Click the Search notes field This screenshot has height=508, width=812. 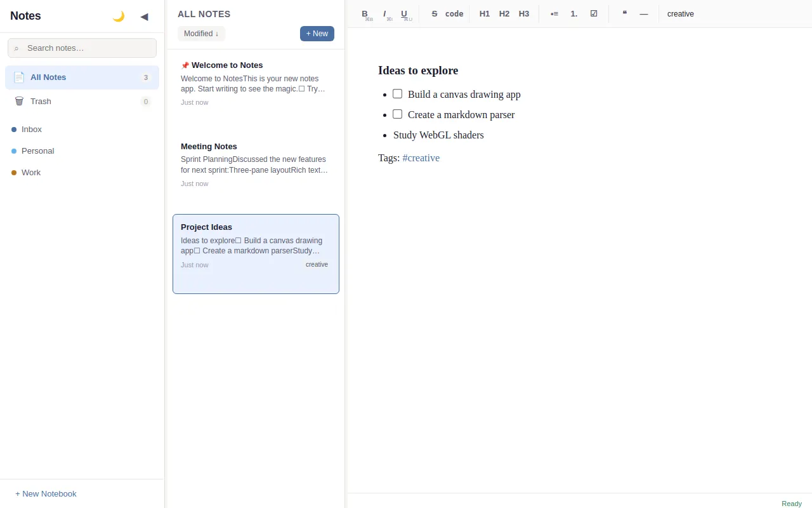(x=82, y=48)
